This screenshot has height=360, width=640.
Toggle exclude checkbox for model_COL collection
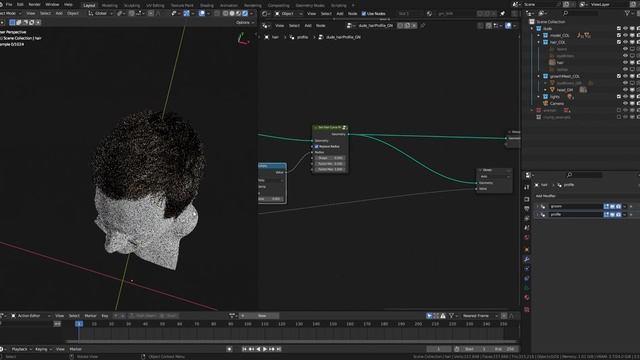click(x=619, y=35)
